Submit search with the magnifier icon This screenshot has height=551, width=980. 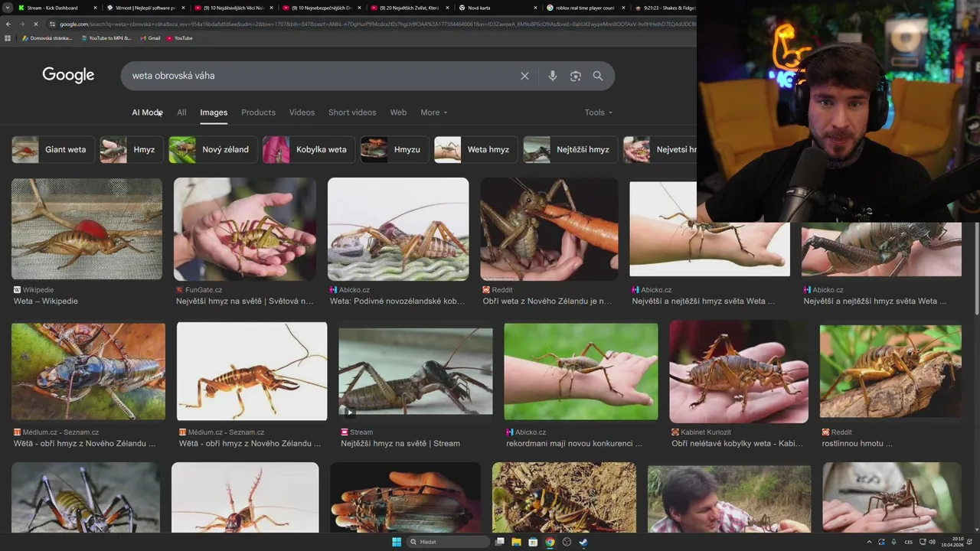point(598,76)
